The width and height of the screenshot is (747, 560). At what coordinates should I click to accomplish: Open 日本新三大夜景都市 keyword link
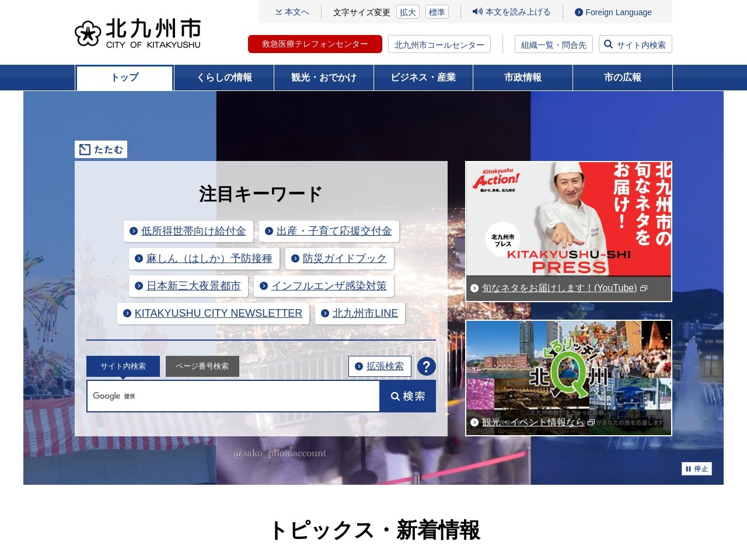[189, 286]
